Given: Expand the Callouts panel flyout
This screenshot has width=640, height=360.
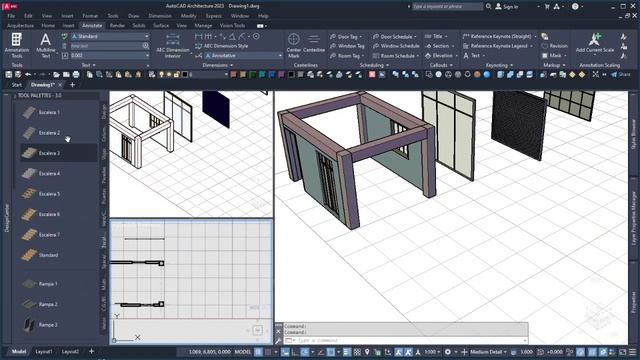Looking at the screenshot, I should pos(441,65).
